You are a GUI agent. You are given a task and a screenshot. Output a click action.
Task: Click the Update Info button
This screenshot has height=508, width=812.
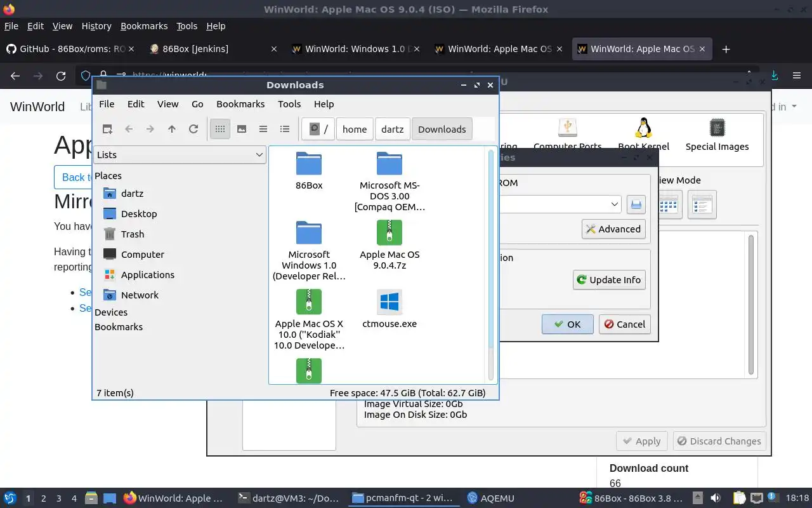pos(609,279)
